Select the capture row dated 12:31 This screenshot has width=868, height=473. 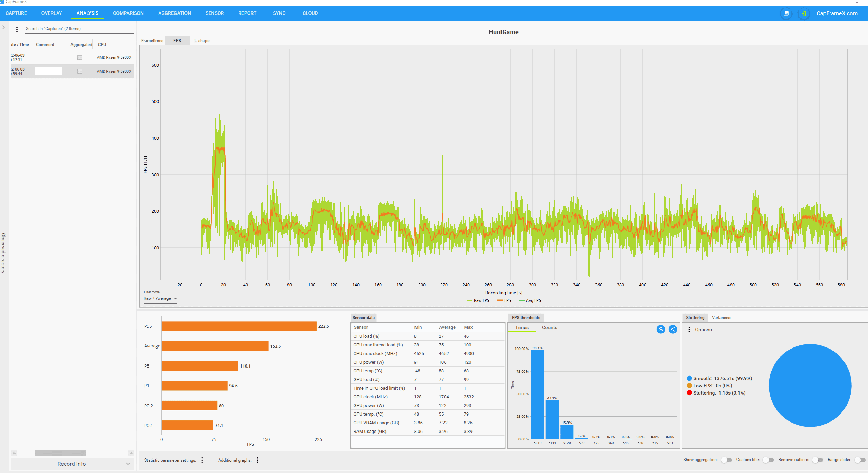[x=72, y=57]
